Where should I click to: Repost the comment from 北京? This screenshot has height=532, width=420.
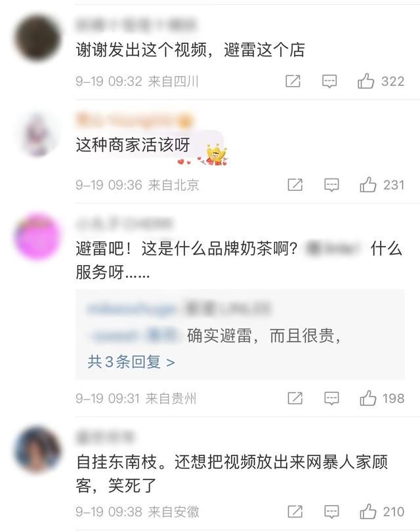[x=295, y=185]
